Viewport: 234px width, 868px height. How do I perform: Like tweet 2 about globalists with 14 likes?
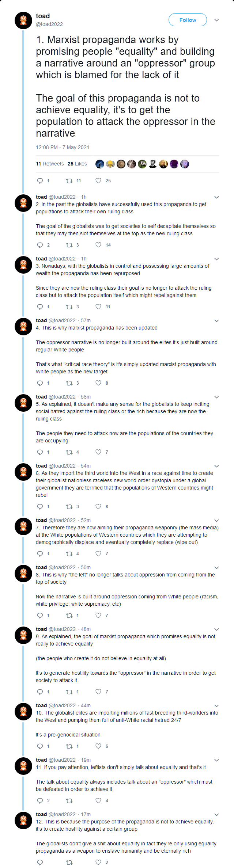tap(98, 245)
